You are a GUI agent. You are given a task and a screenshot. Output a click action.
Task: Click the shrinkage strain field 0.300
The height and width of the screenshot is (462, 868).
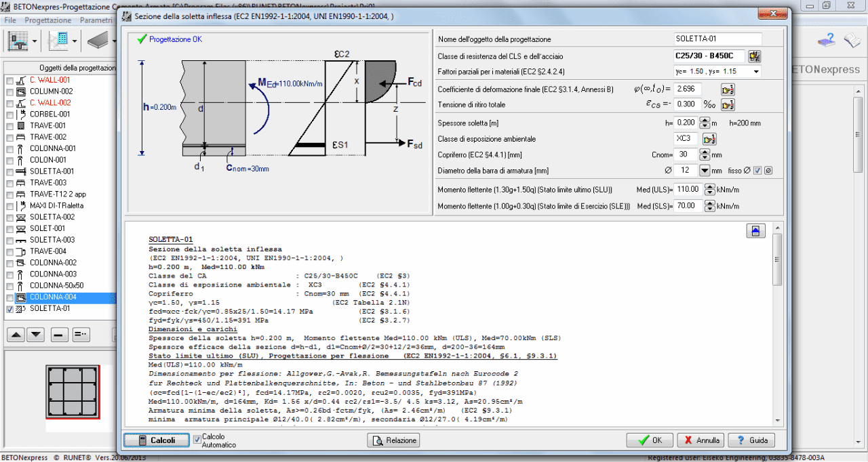[x=688, y=105]
